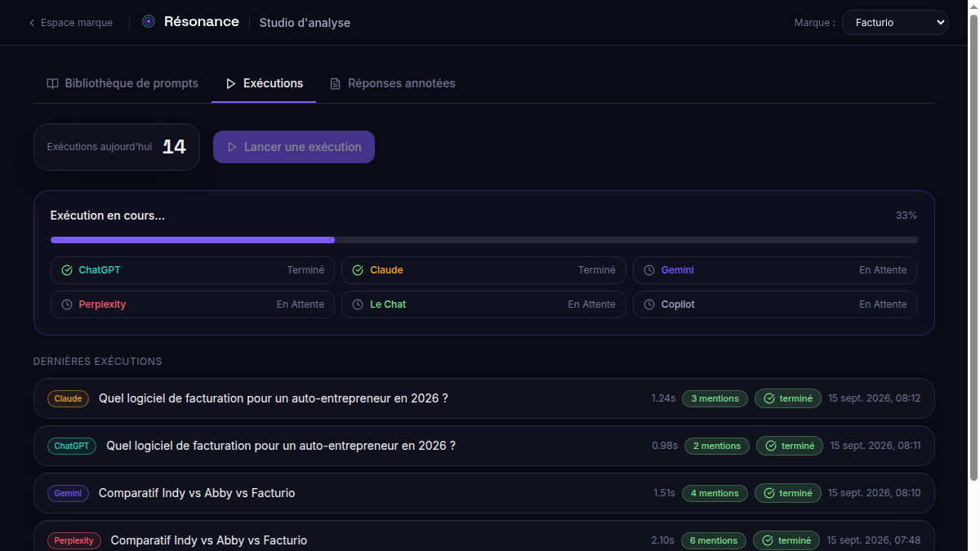Select the ChatGPT Terminé status card
The image size is (980, 551).
(x=193, y=270)
